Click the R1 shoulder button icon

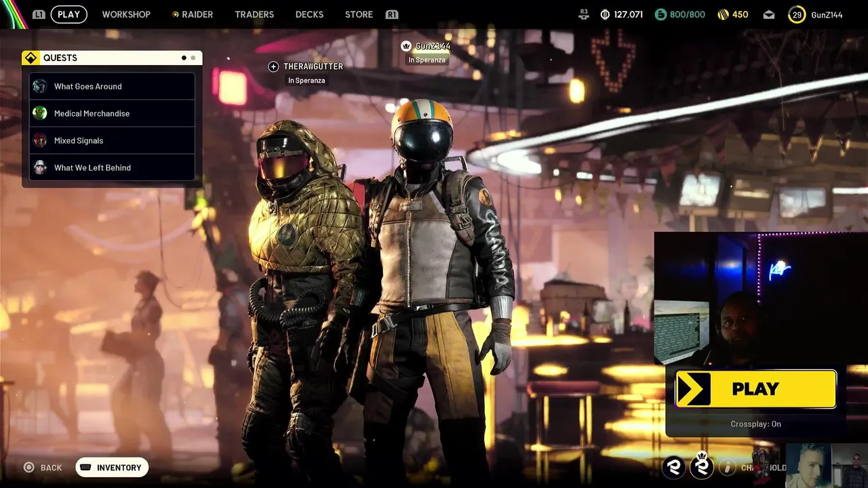coord(391,14)
